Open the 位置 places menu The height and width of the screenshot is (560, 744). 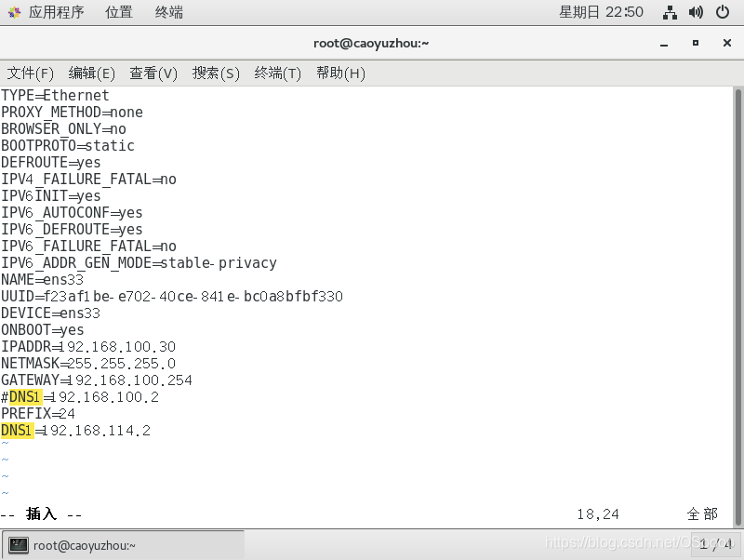(119, 12)
